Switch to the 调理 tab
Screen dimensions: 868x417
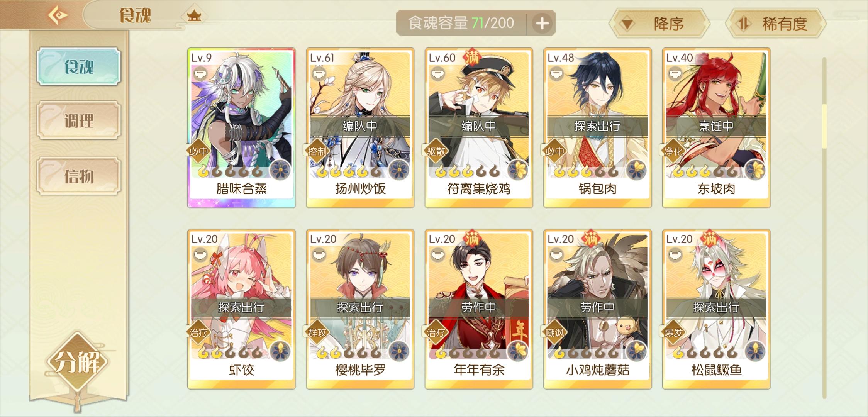pos(79,120)
